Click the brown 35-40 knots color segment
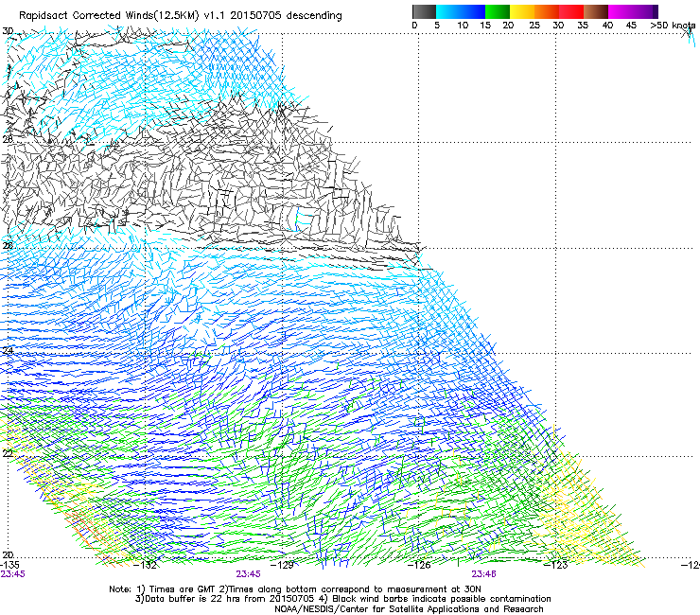 (596, 11)
